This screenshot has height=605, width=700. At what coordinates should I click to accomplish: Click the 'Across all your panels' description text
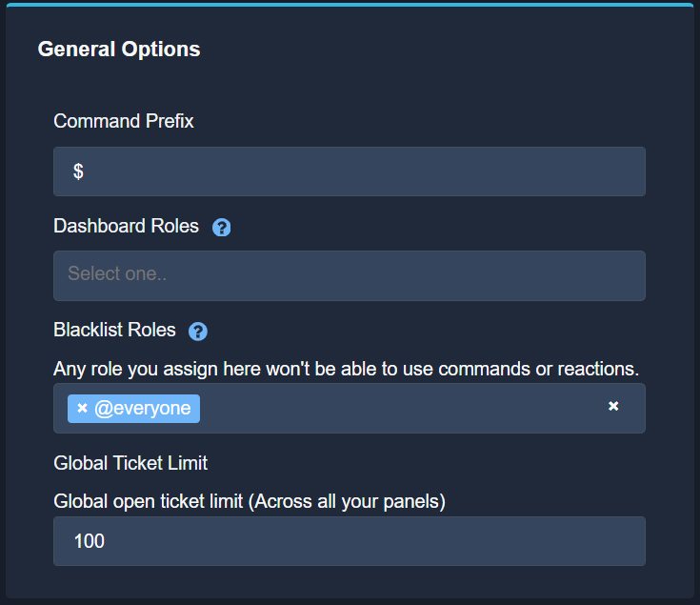pyautogui.click(x=250, y=500)
